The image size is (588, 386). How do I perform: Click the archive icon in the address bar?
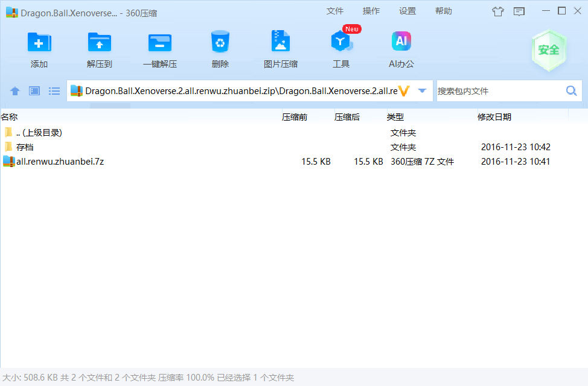pyautogui.click(x=77, y=90)
